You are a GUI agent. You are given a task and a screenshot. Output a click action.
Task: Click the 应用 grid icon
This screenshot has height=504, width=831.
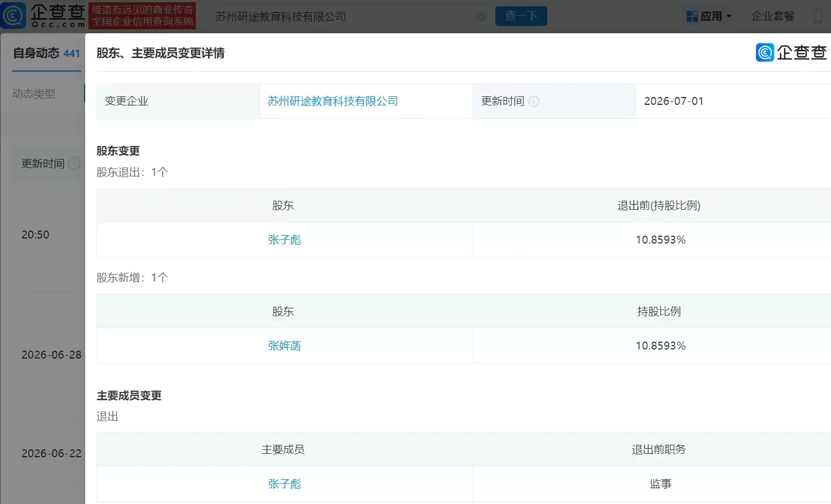[692, 16]
